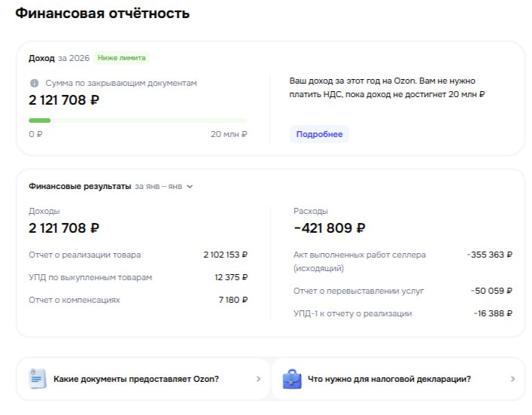Expand "Что нужно для налоговой декларации?" arrow
The height and width of the screenshot is (415, 532).
click(x=512, y=380)
